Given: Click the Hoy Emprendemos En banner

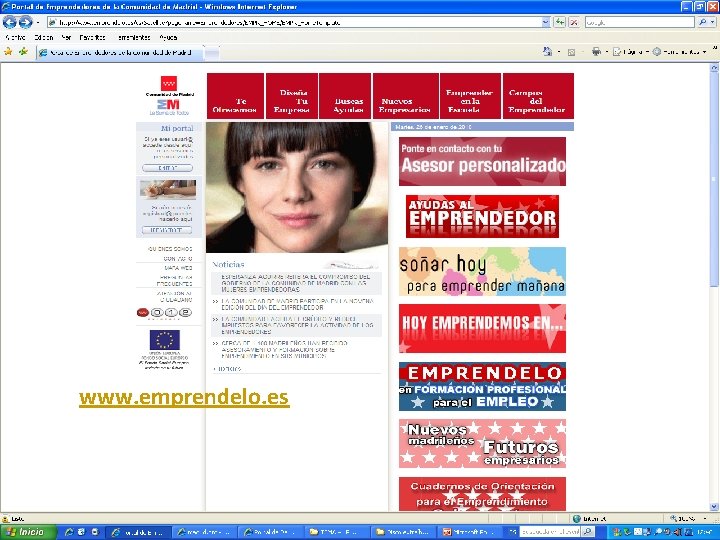Looking at the screenshot, I should click(x=482, y=328).
